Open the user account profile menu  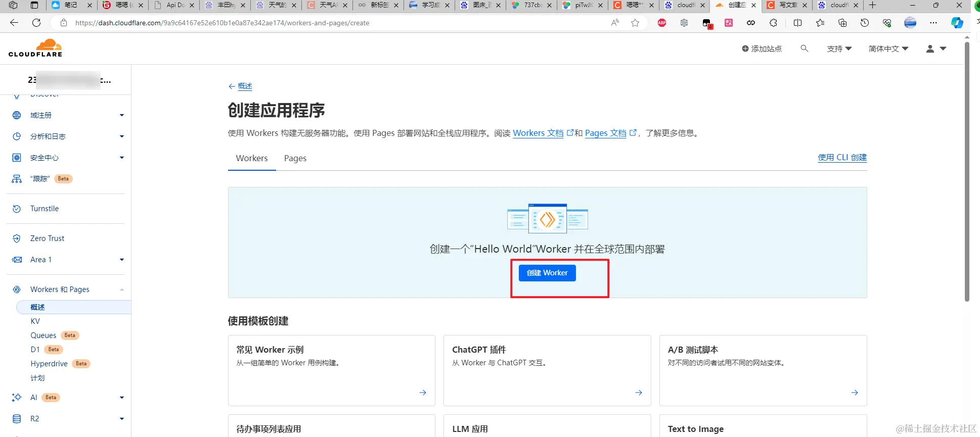pos(936,48)
